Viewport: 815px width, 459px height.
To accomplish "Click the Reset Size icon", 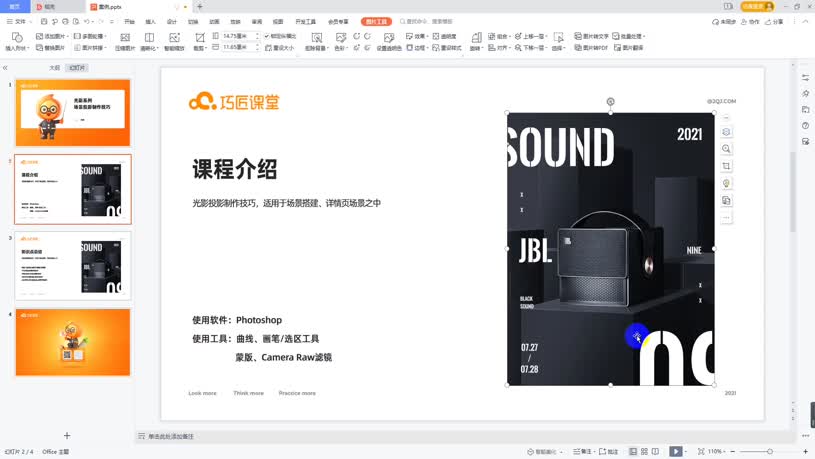I will point(268,47).
